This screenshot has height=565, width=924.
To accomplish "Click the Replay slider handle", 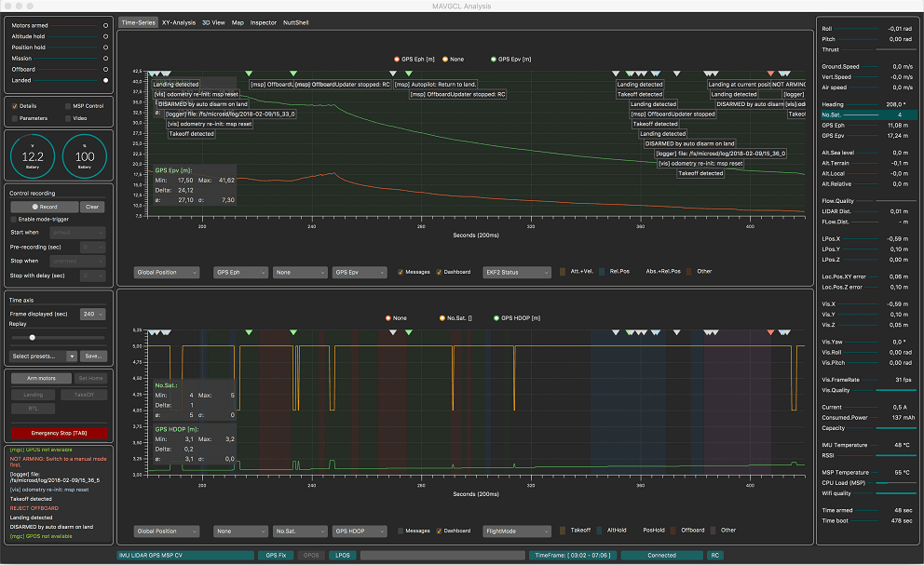I will pos(33,337).
